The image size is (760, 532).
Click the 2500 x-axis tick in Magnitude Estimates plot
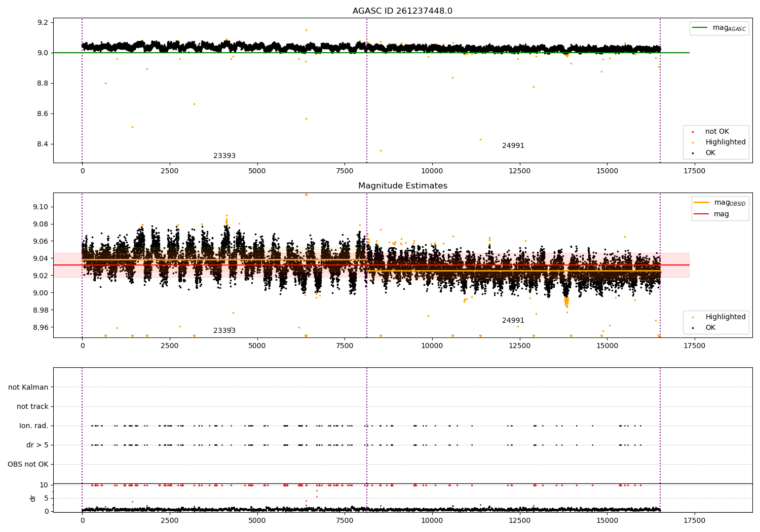(170, 346)
